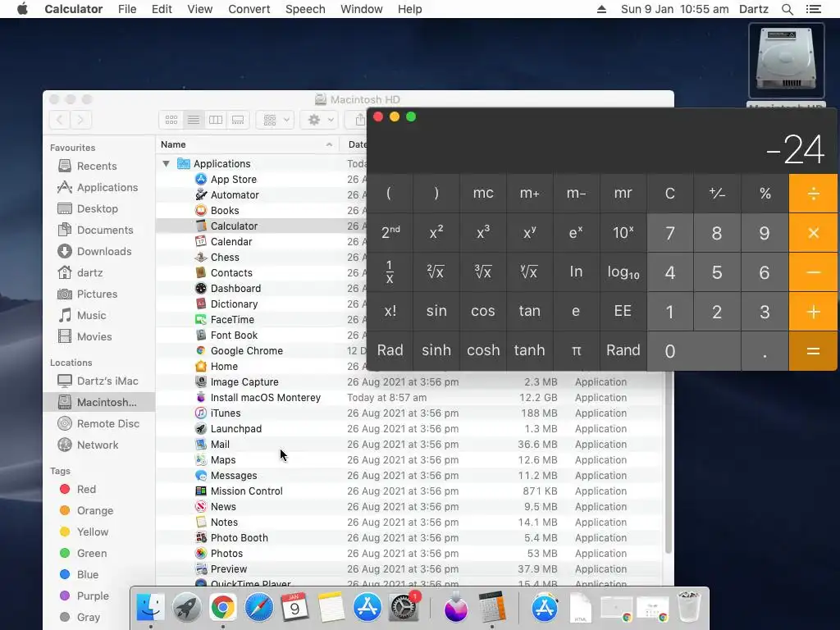Select Remote Disc in Finder sidebar
The width and height of the screenshot is (840, 630).
98,424
